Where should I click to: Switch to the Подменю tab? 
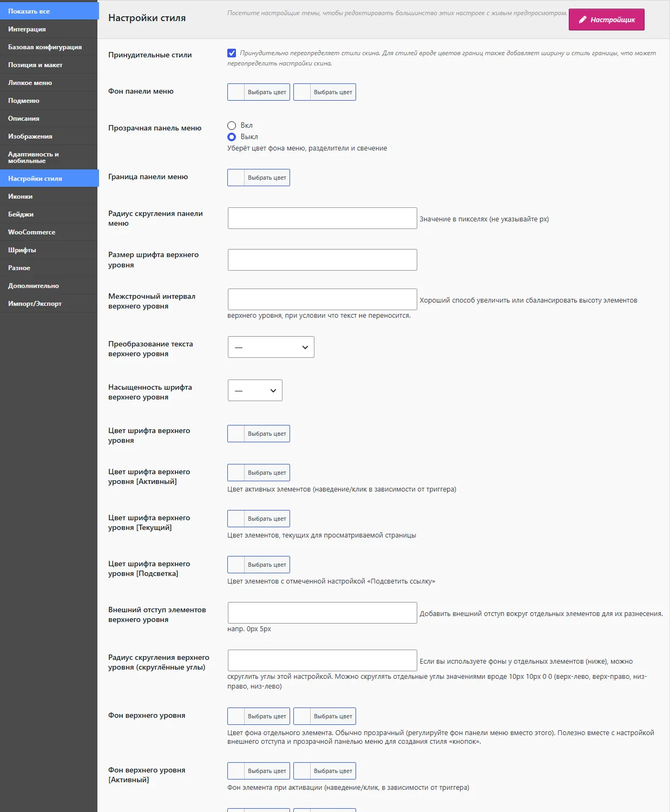(49, 101)
